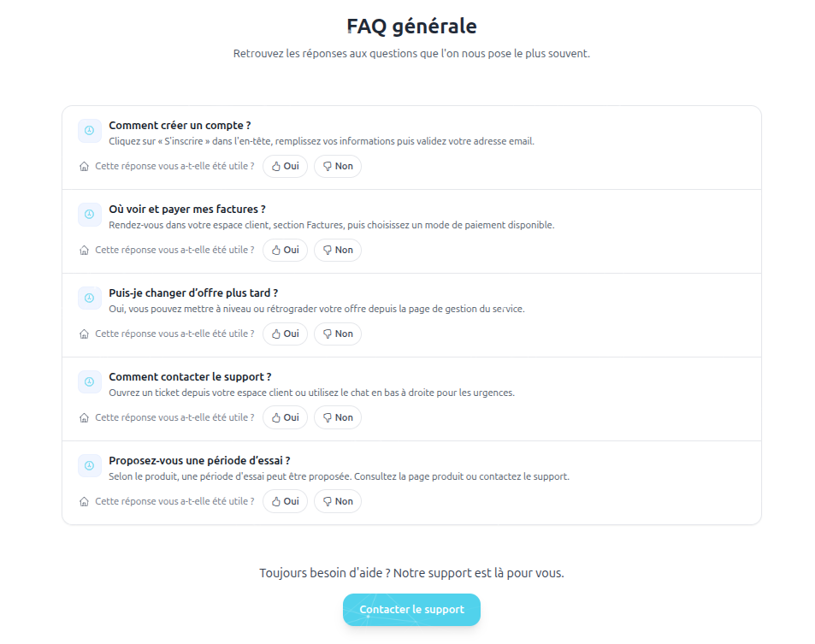Image resolution: width=815 pixels, height=644 pixels.
Task: Click the home icon beneath the trial period question
Action: [83, 501]
